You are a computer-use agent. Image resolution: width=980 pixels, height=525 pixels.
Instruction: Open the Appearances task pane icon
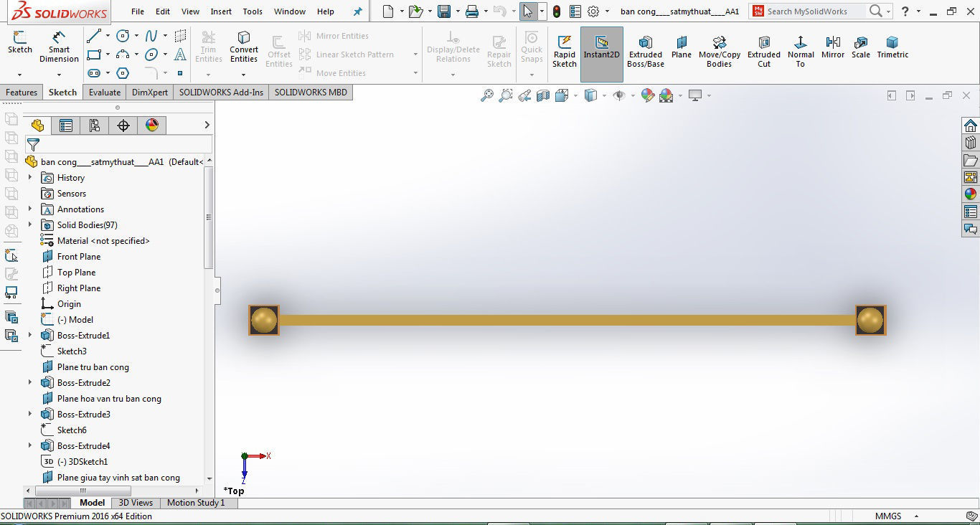coord(971,194)
